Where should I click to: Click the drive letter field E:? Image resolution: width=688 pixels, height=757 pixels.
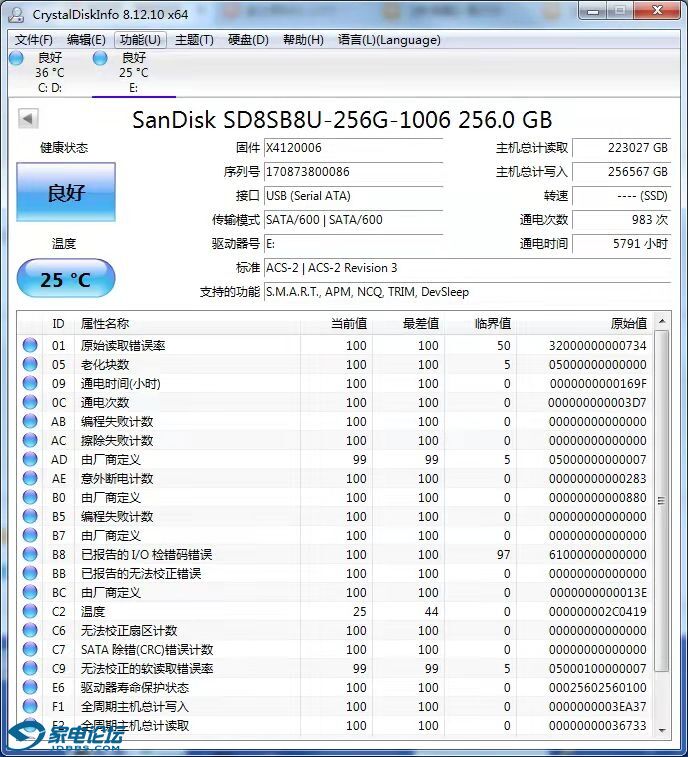(x=353, y=244)
